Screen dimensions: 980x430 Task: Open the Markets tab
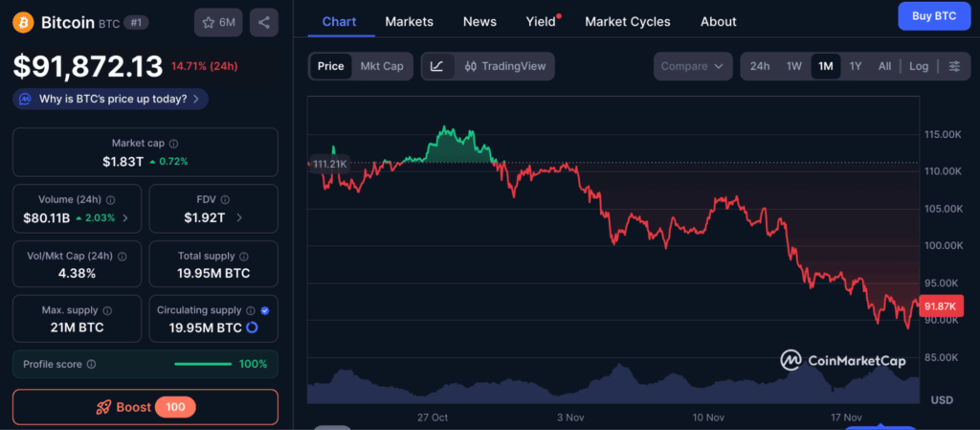tap(409, 21)
